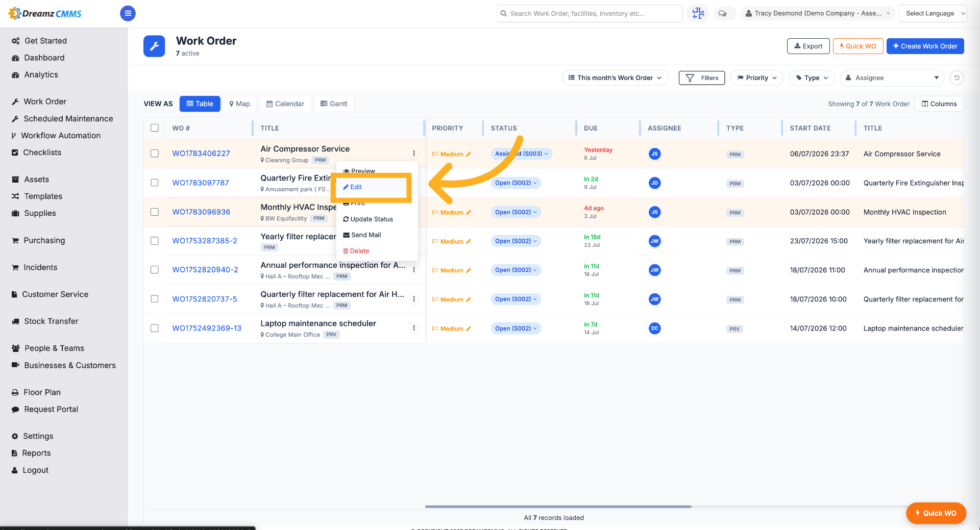Expand the Tracy Desmond account dropdown

pyautogui.click(x=818, y=13)
